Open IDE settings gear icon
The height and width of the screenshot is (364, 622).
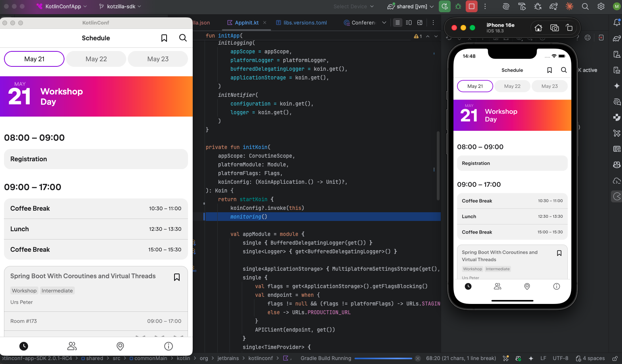click(x=601, y=6)
